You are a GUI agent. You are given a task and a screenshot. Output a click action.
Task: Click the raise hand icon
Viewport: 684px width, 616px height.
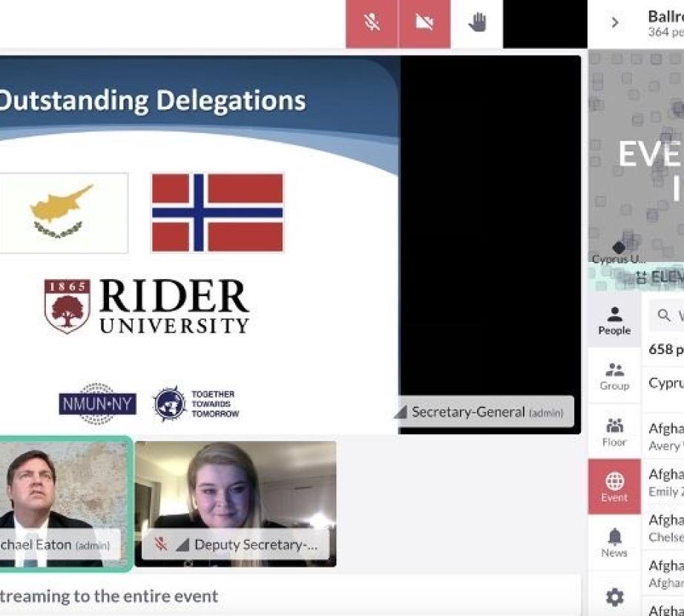click(477, 23)
